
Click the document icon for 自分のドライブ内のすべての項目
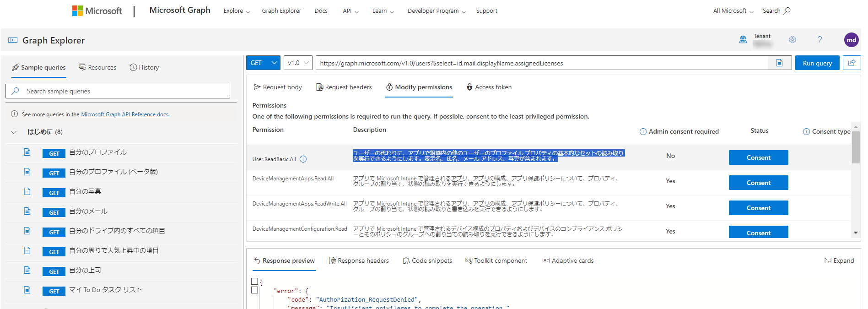[27, 231]
